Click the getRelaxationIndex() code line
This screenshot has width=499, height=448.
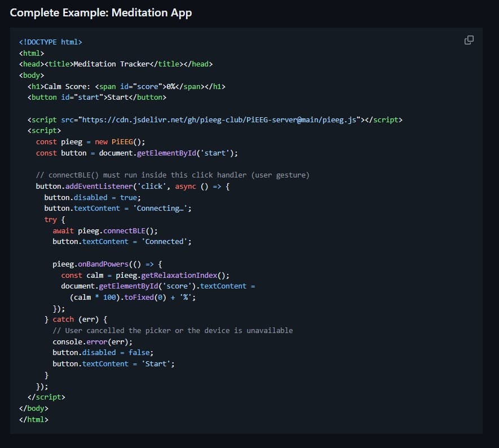(x=145, y=276)
